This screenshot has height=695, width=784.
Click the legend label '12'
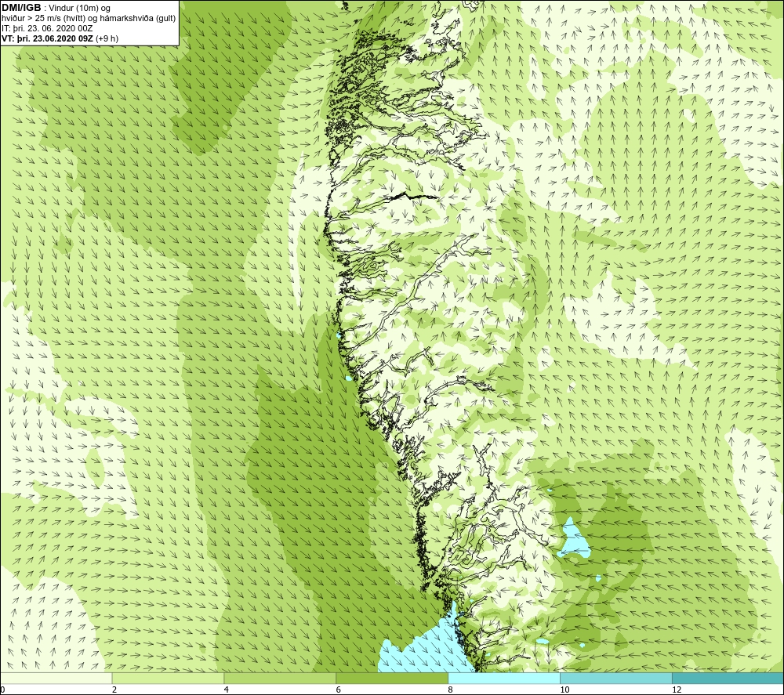point(677,690)
